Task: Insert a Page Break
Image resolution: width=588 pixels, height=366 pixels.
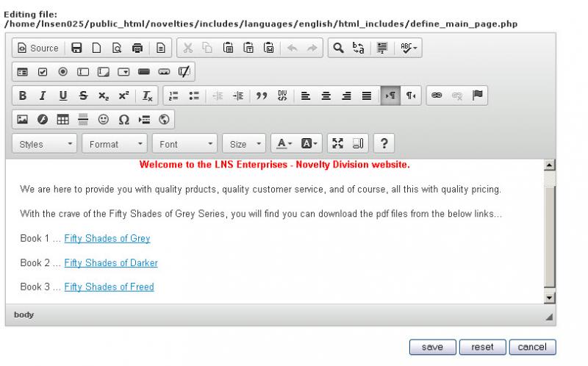Action: point(144,119)
